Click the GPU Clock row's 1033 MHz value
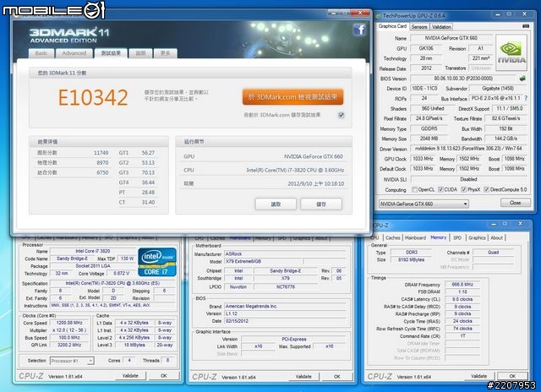The width and height of the screenshot is (541, 392). click(x=423, y=159)
